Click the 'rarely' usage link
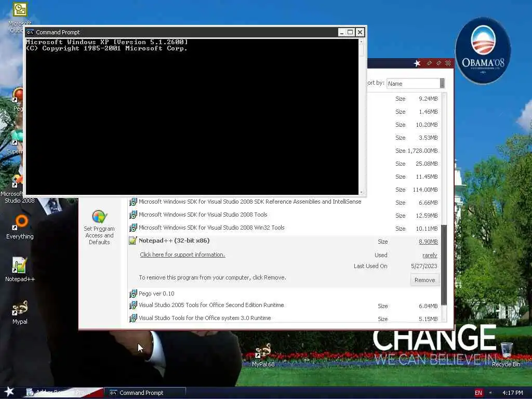Viewport: 532px width, 399px height. click(430, 256)
